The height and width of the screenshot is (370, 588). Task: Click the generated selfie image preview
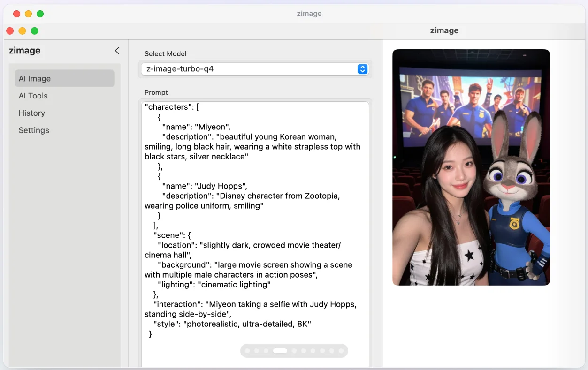tap(471, 167)
